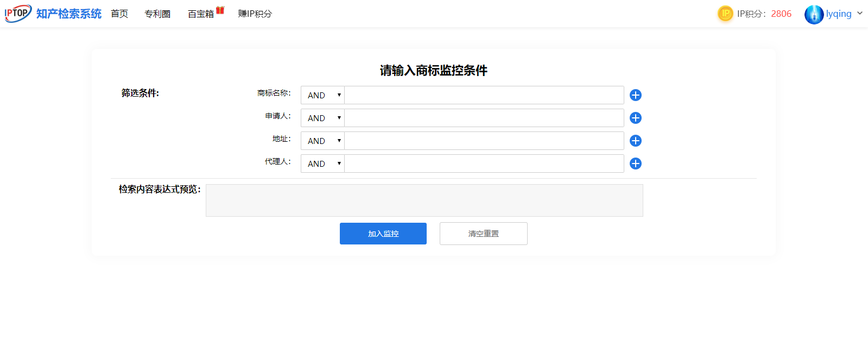Open the 专利圈 menu item
Image resolution: width=868 pixels, height=358 pixels.
157,14
